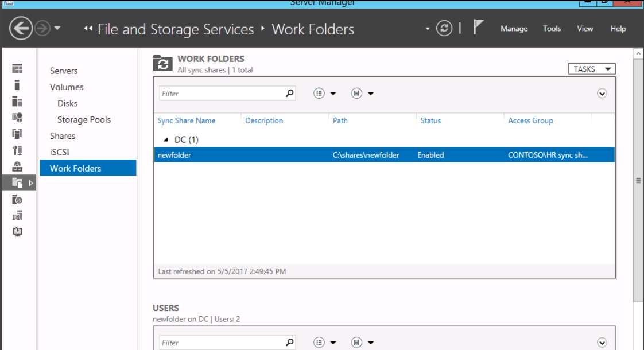Open the Tools menu
This screenshot has height=350, width=644.
(x=552, y=29)
